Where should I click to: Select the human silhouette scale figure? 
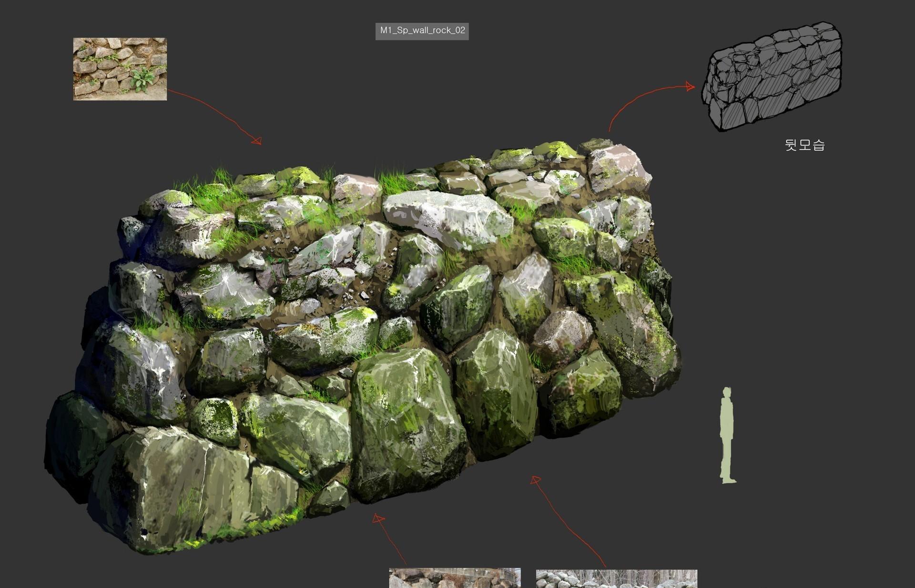point(727,435)
